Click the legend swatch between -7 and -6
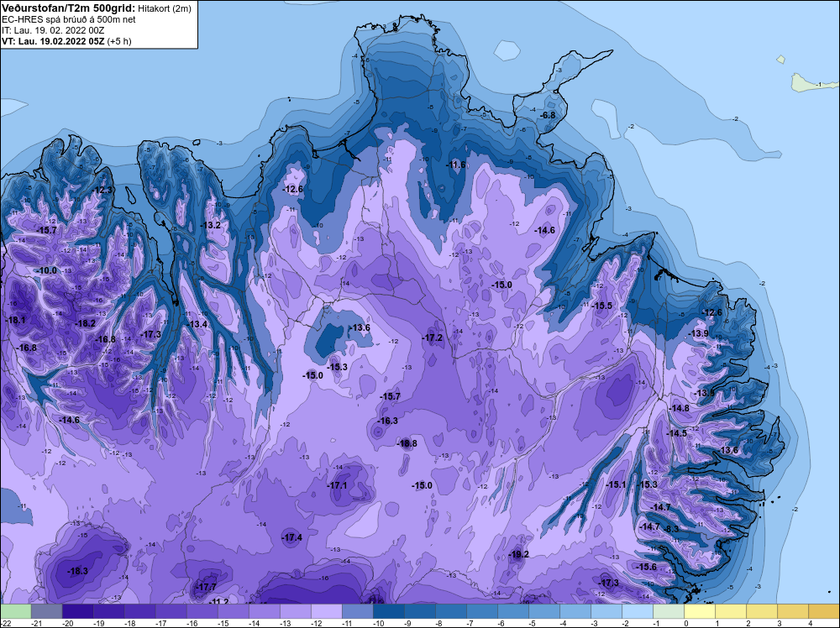Image resolution: width=840 pixels, height=628 pixels. (x=481, y=611)
